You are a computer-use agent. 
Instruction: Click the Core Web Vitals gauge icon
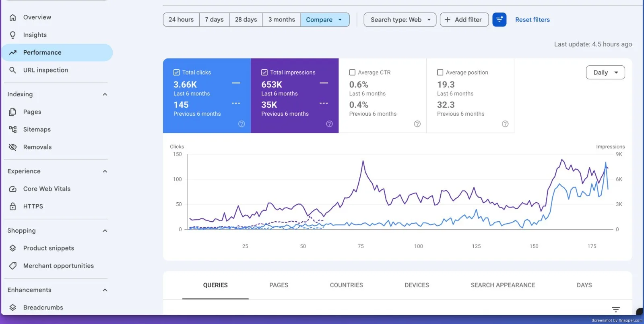pos(13,189)
